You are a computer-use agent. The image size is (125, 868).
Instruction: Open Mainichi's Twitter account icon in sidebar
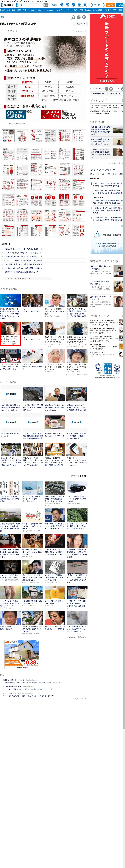tap(111, 89)
